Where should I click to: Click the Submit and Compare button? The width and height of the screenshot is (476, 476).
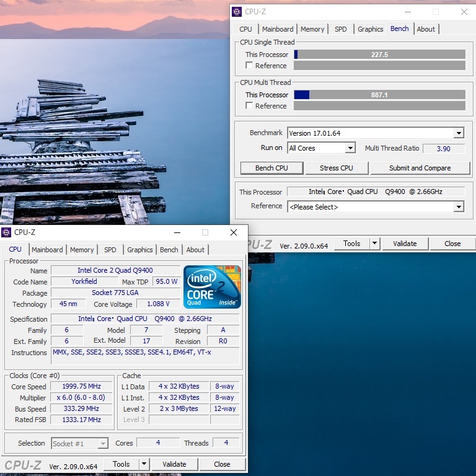coord(420,168)
